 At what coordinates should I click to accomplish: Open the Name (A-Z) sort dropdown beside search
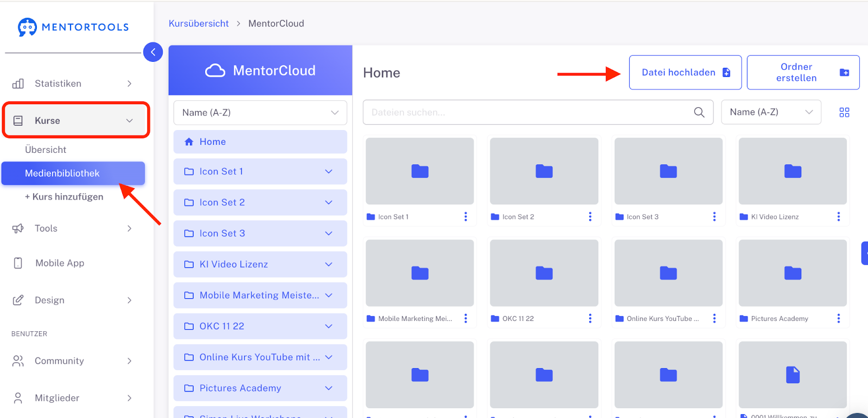click(x=771, y=112)
